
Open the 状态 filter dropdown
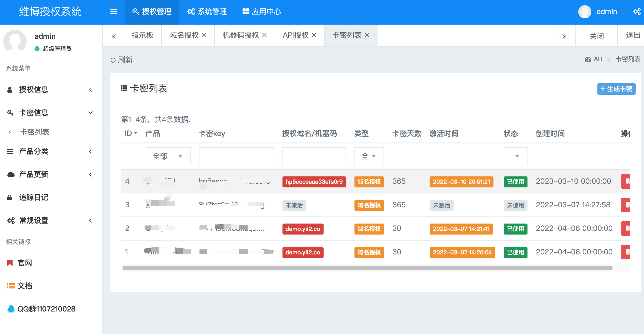pos(515,156)
